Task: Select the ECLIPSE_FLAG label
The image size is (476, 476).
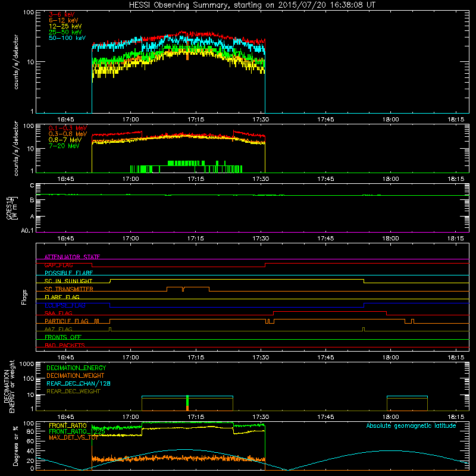Action: click(x=65, y=305)
